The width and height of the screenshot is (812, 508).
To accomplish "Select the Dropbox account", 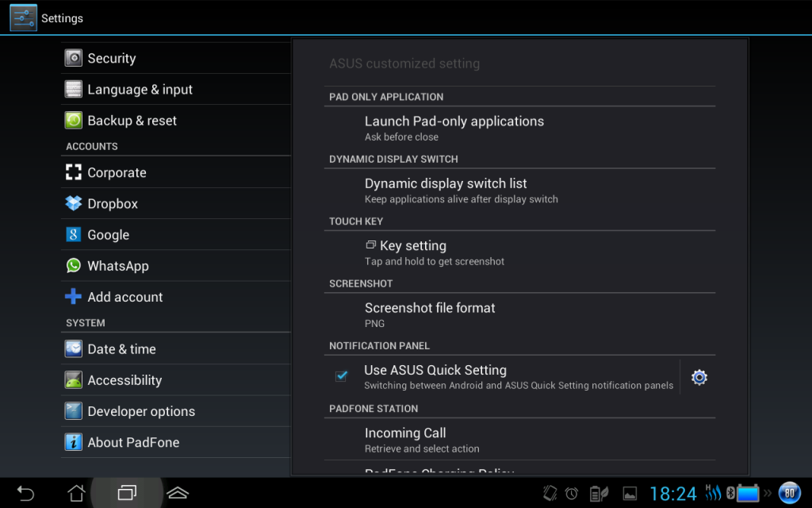I will coord(175,203).
